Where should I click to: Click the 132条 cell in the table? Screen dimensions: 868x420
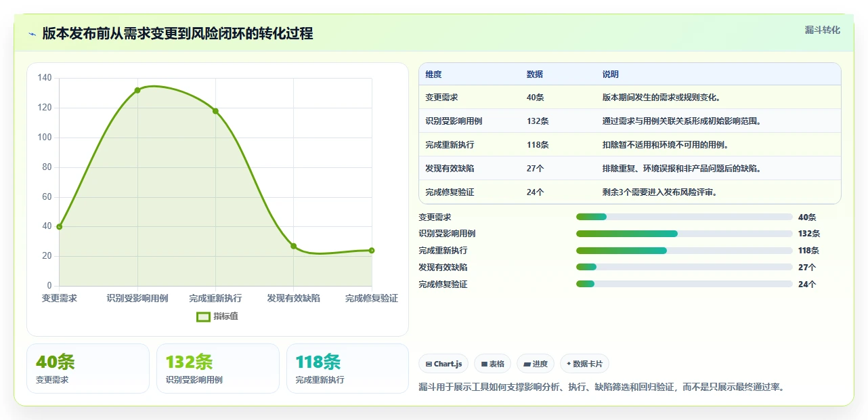point(538,121)
